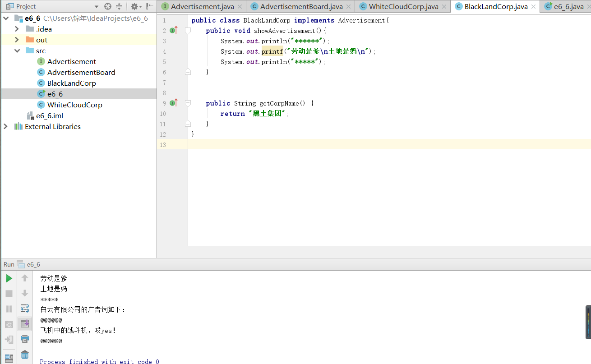This screenshot has width=591, height=364.
Task: Click the Pause output icon
Action: 9,309
